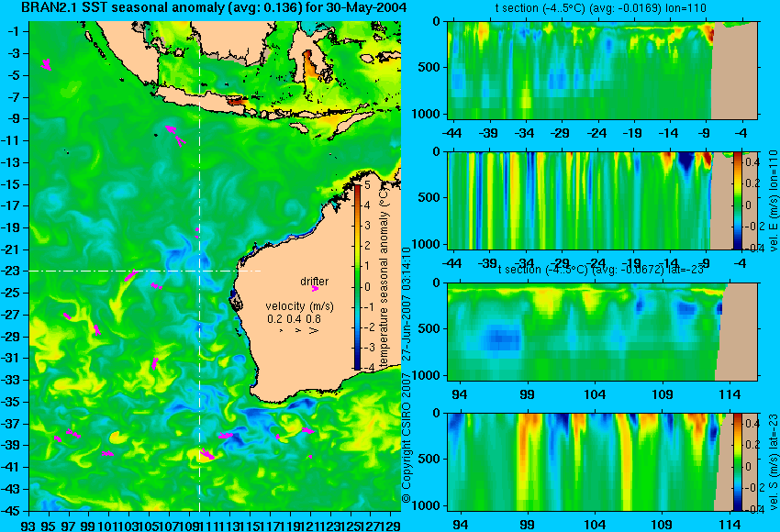Click the 'vel. S (m/s) lat=-23' label

[773, 461]
